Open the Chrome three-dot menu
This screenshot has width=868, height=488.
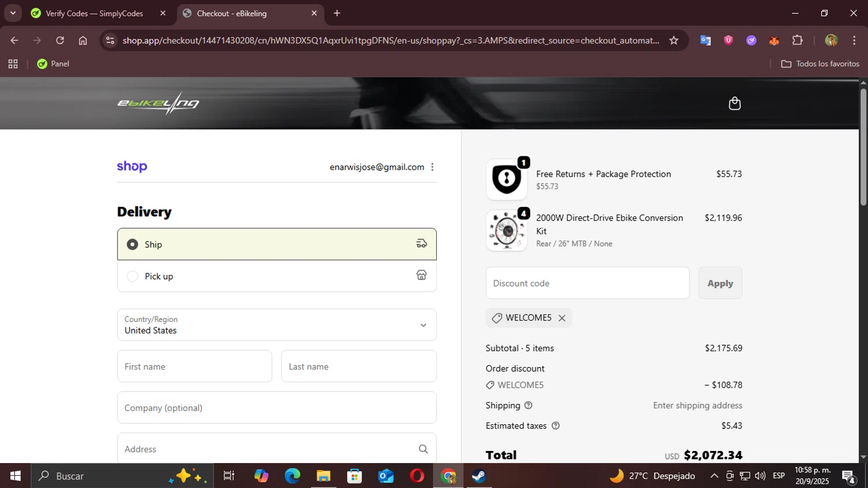854,41
